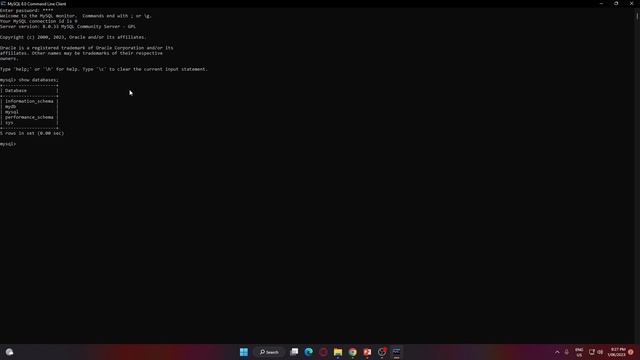Click the 'Enter password' line

click(x=27, y=11)
